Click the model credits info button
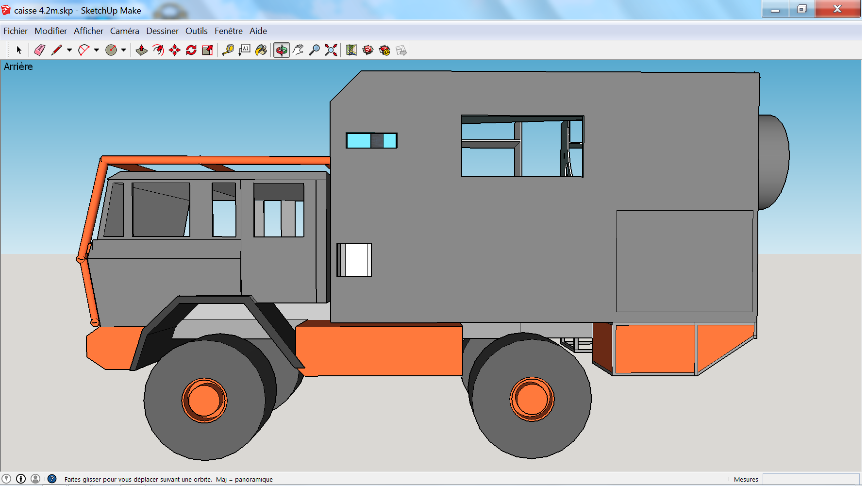The width and height of the screenshot is (868, 503). click(x=21, y=479)
